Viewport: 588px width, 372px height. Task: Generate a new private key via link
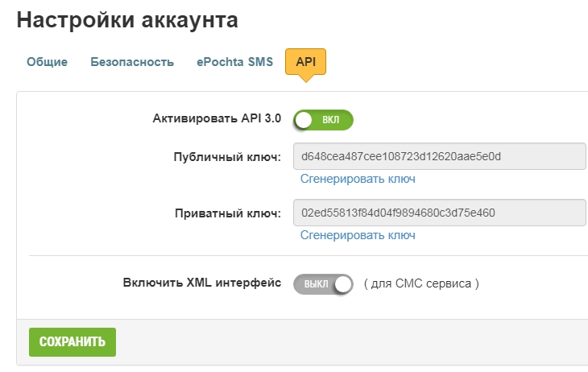358,235
